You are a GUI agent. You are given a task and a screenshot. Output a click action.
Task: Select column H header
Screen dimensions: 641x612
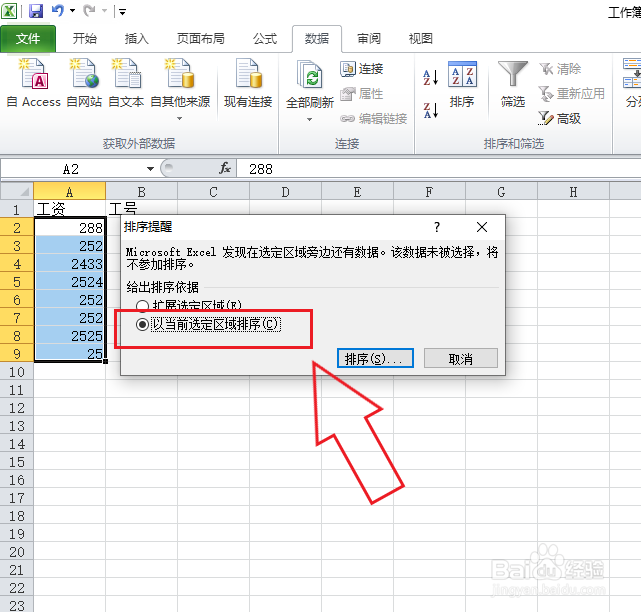coord(573,191)
